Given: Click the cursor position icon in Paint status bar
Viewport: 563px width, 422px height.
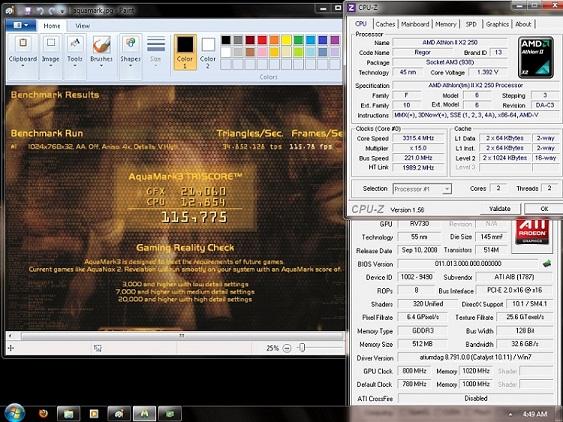Looking at the screenshot, I should click(11, 348).
